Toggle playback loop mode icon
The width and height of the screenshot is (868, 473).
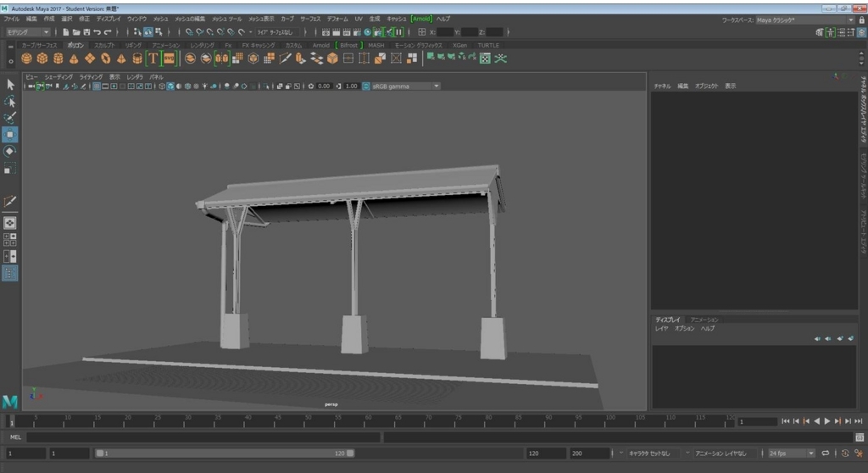[x=826, y=453]
